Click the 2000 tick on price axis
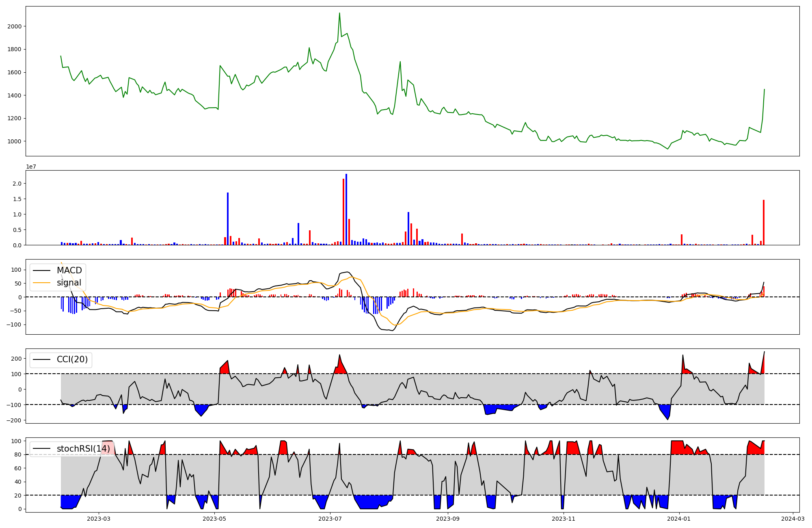This screenshot has width=812, height=528. (15, 26)
